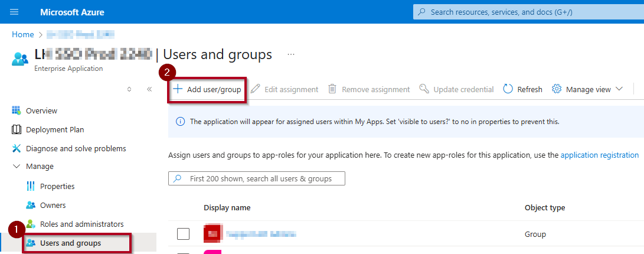Viewport: 644px width, 254px height.
Task: Open Owners under Manage
Action: tap(53, 205)
